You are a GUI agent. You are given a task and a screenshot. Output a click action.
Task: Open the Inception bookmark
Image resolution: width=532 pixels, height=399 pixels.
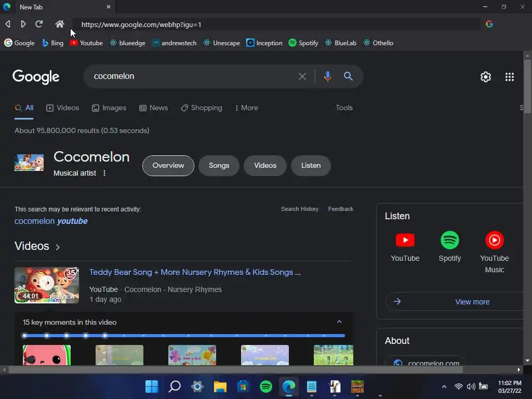pyautogui.click(x=264, y=43)
